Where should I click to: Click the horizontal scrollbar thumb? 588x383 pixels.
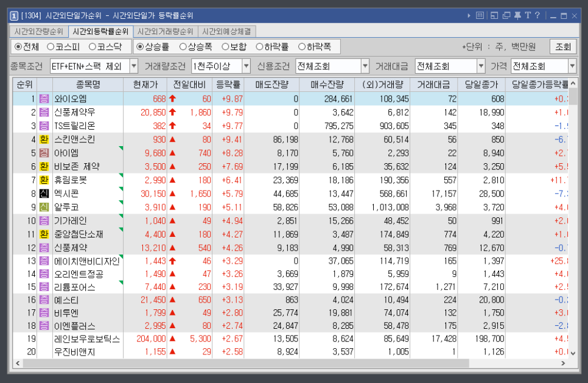tap(246, 363)
